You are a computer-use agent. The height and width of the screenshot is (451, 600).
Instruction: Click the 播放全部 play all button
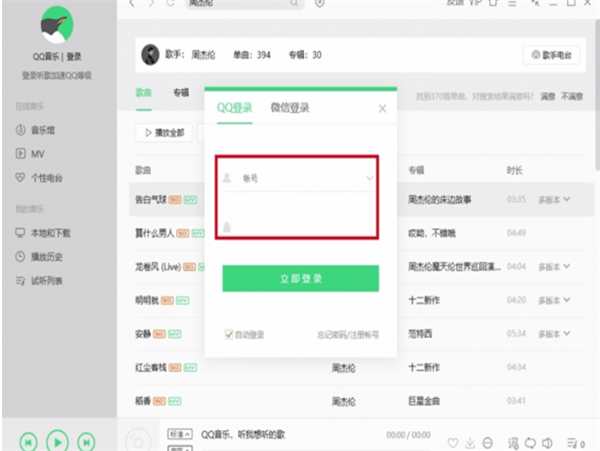[x=164, y=133]
